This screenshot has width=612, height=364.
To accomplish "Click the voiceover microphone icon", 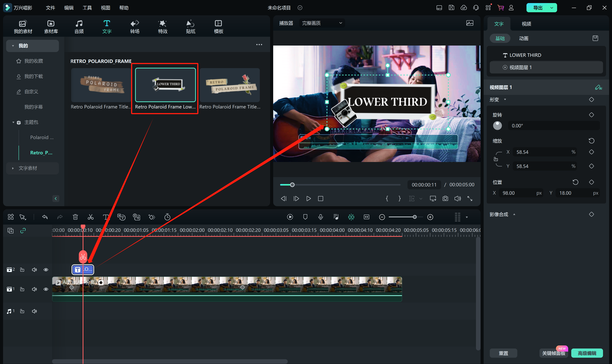I will pyautogui.click(x=320, y=217).
